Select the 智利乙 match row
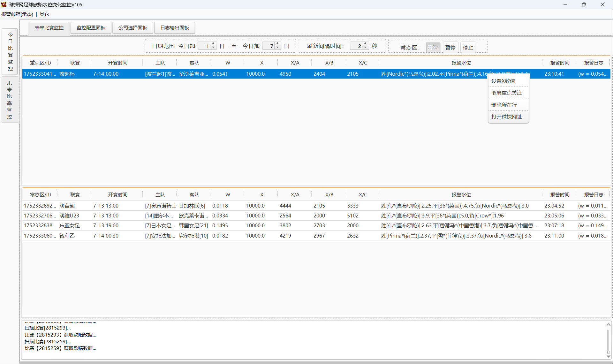 click(x=316, y=236)
